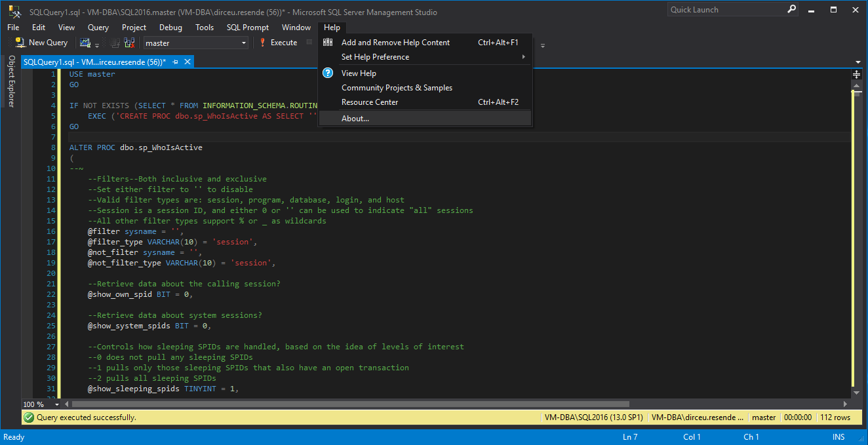
Task: Open the File menu
Action: point(13,28)
